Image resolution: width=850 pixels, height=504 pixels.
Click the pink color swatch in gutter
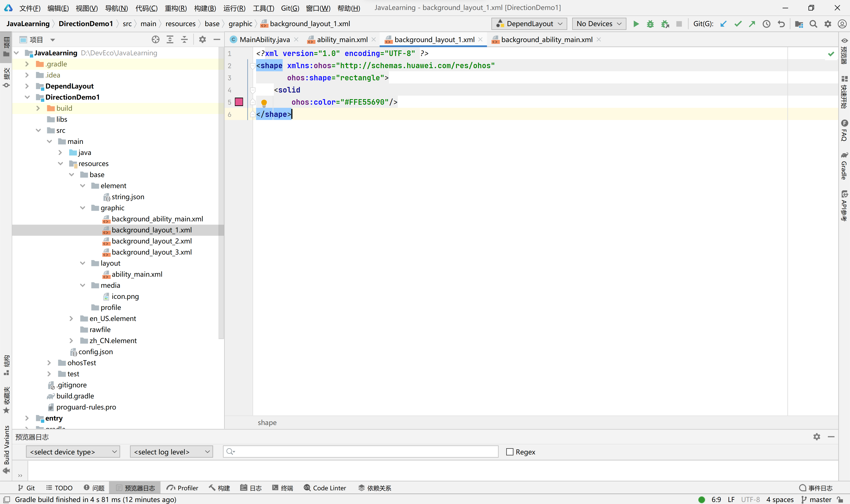239,102
